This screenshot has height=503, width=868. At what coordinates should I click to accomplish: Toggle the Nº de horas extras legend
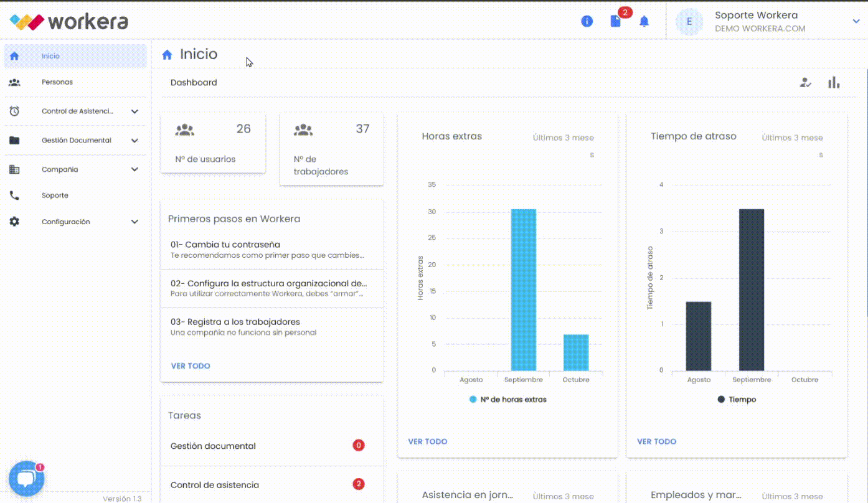pos(507,399)
